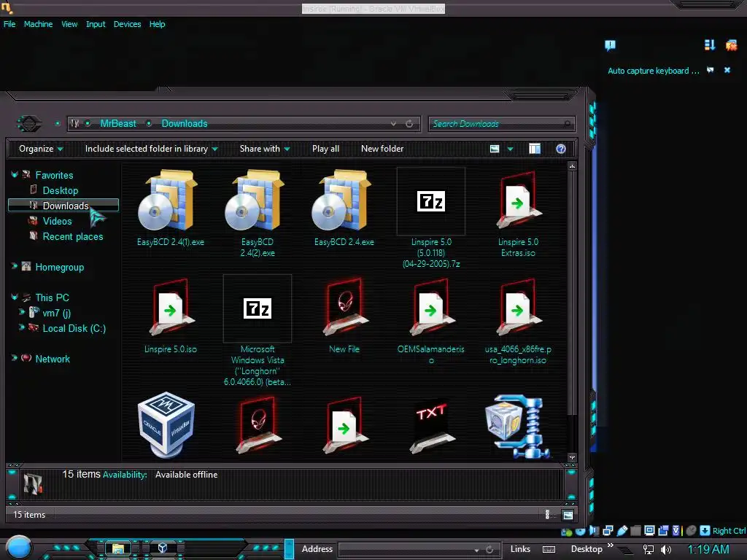Open the Start orb button
Image resolution: width=747 pixels, height=560 pixels.
[19, 548]
